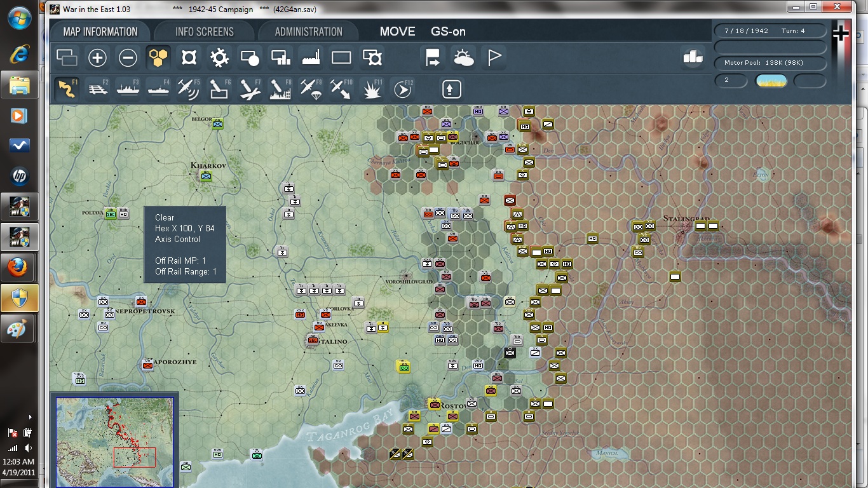Screen dimensions: 868x488
Task: Select the green unit near Belgorod
Action: (x=218, y=124)
